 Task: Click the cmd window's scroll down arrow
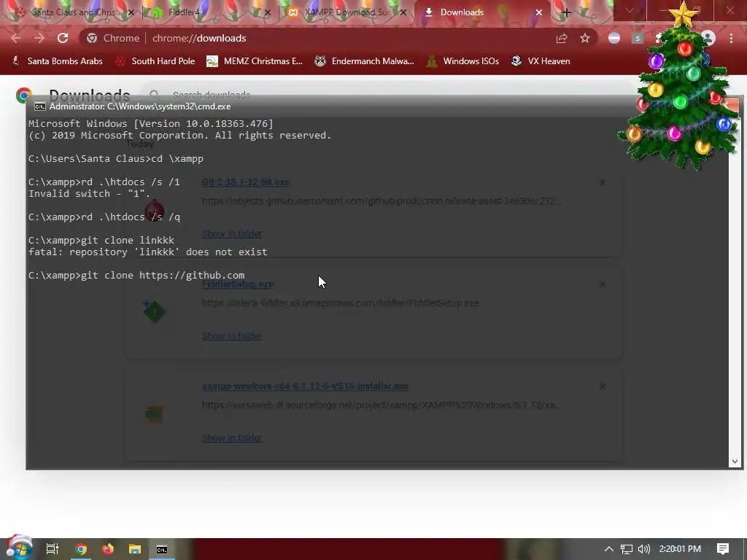tap(735, 462)
